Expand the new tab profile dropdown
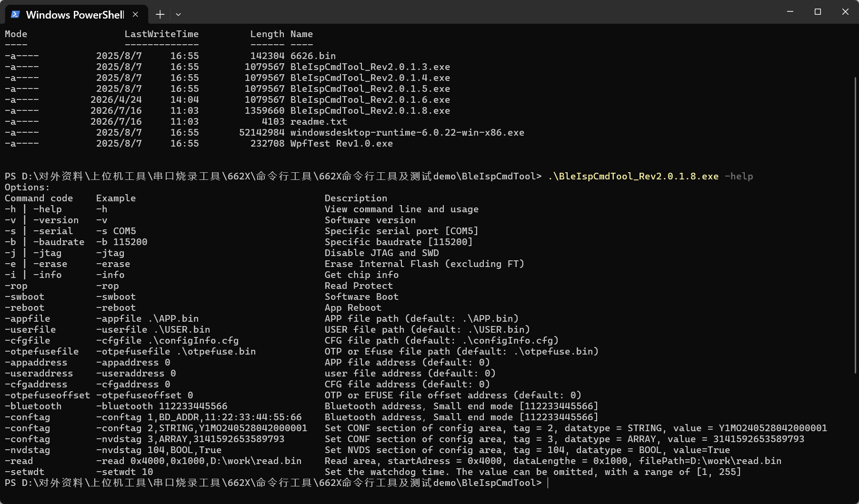 [178, 14]
